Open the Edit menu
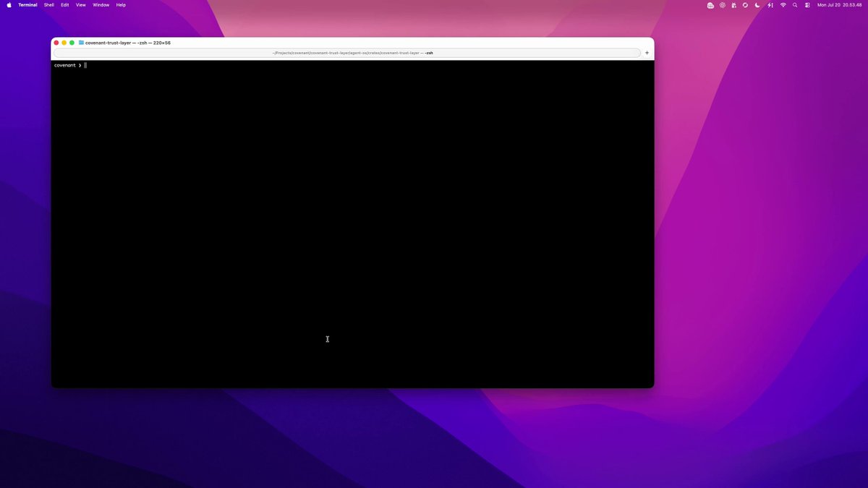The image size is (868, 488). coord(65,5)
